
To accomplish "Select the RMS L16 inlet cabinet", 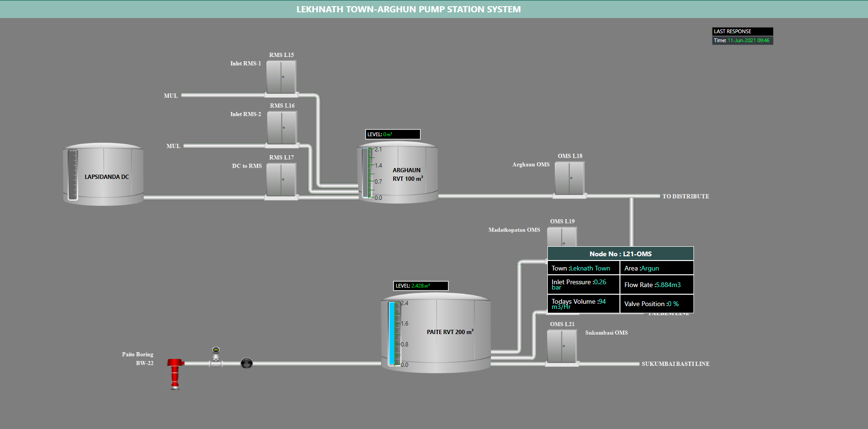I will pyautogui.click(x=282, y=128).
